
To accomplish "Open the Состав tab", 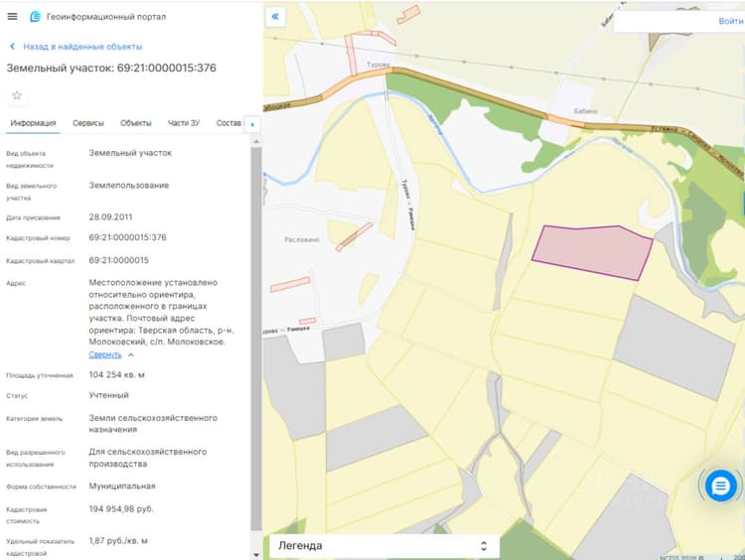I will [x=228, y=123].
